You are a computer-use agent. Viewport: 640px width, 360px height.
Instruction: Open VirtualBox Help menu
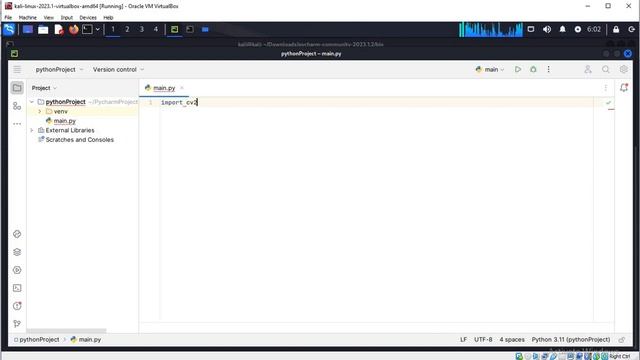108,18
